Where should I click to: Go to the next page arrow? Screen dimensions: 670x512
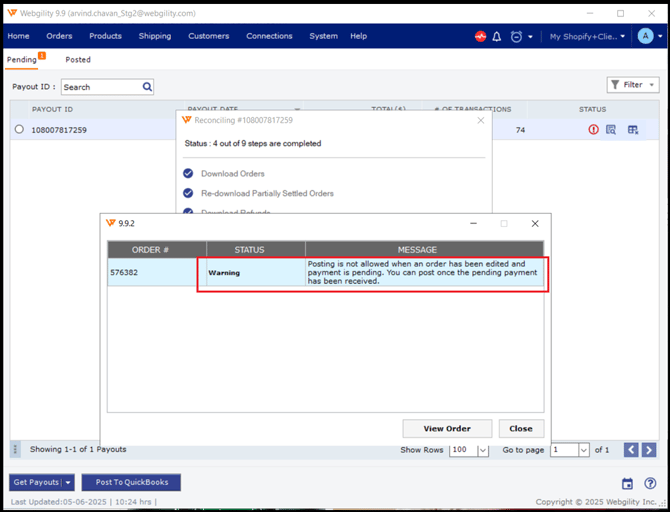(651, 450)
